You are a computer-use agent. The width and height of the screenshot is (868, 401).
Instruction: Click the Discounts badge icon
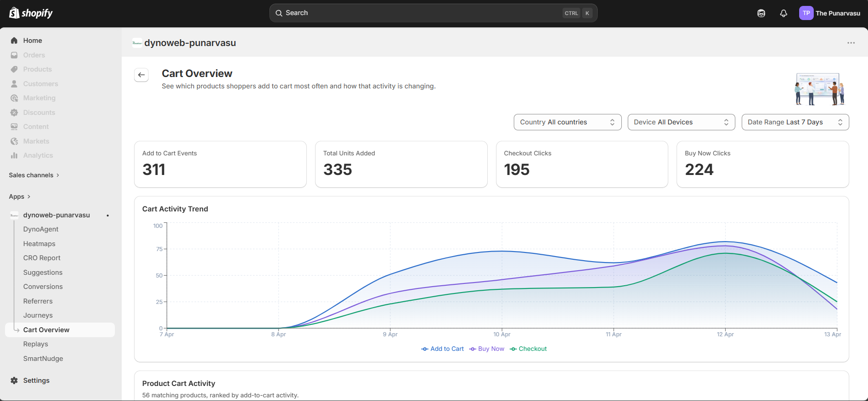[x=14, y=113]
